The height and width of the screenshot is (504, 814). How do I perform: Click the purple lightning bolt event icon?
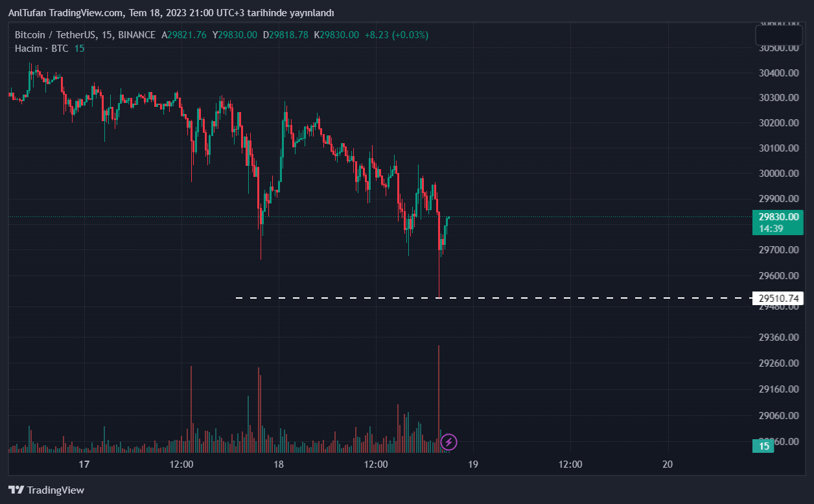pos(448,442)
